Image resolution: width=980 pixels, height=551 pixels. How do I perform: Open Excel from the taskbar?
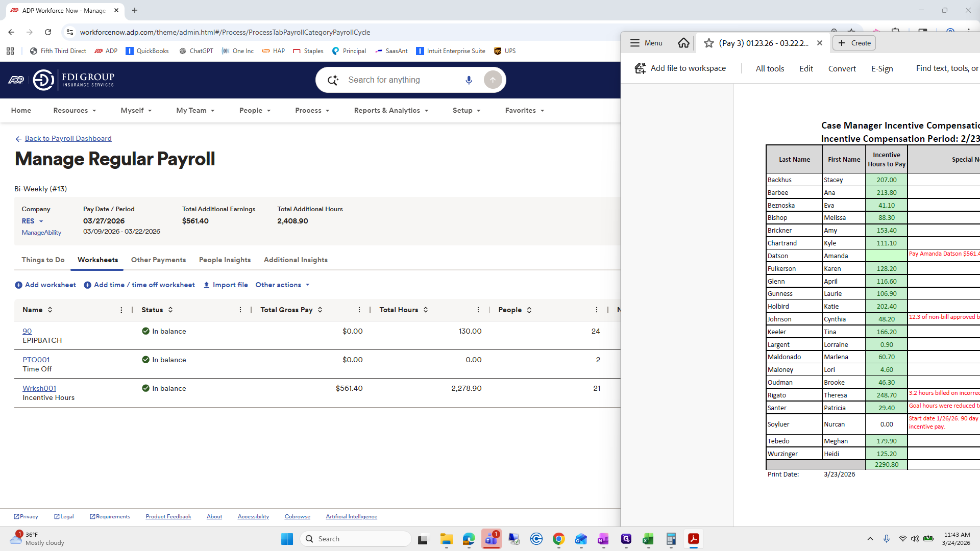coord(648,539)
